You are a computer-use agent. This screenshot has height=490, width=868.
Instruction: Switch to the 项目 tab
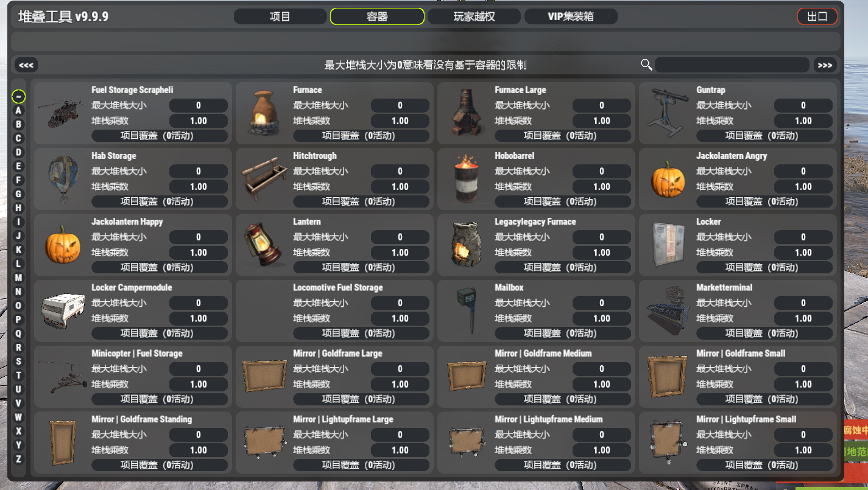point(280,16)
